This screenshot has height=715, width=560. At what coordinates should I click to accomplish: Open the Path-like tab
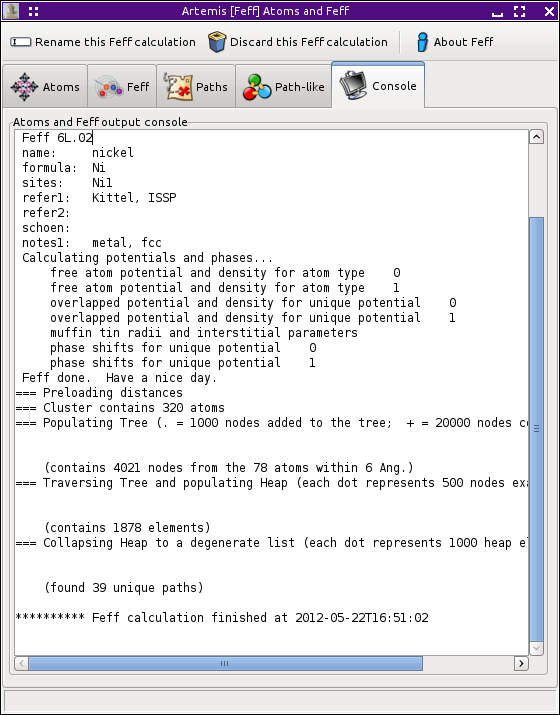[x=284, y=86]
